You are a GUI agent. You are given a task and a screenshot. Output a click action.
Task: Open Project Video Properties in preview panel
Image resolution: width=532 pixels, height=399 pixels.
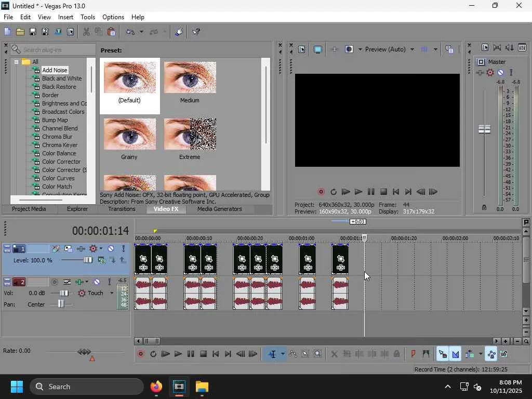[302, 49]
